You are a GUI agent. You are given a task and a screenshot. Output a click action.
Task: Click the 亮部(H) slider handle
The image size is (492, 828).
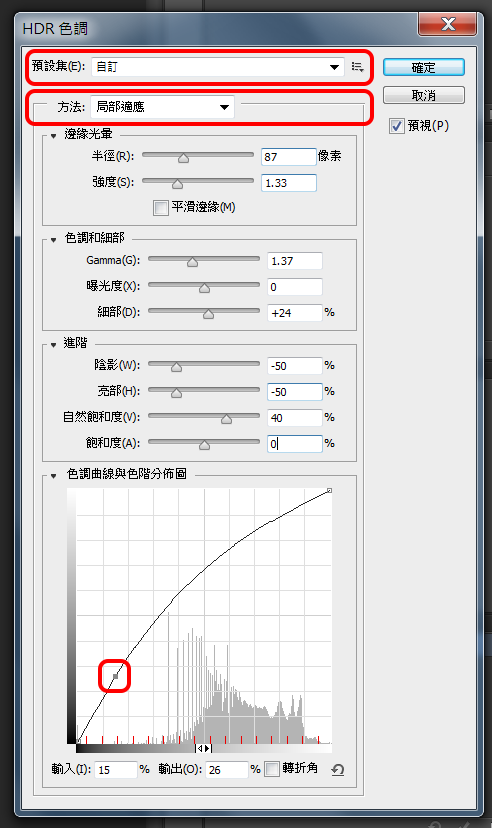point(176,392)
